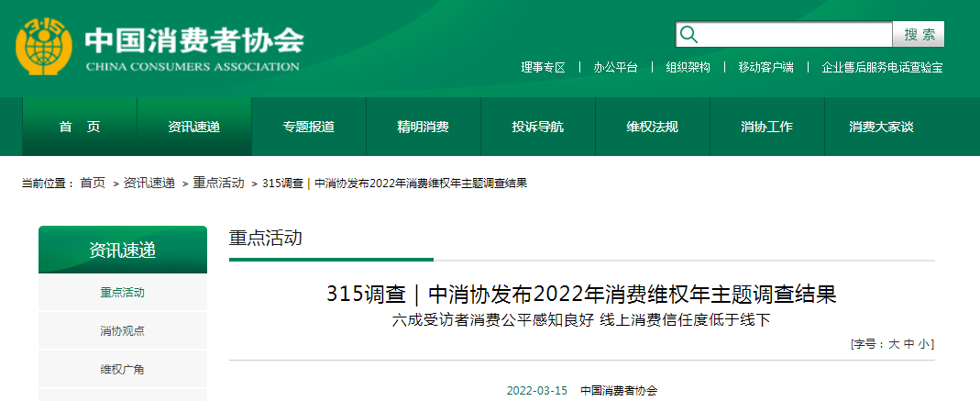
Task: Open 企业售后服务电话查验宝 link
Action: click(x=882, y=68)
